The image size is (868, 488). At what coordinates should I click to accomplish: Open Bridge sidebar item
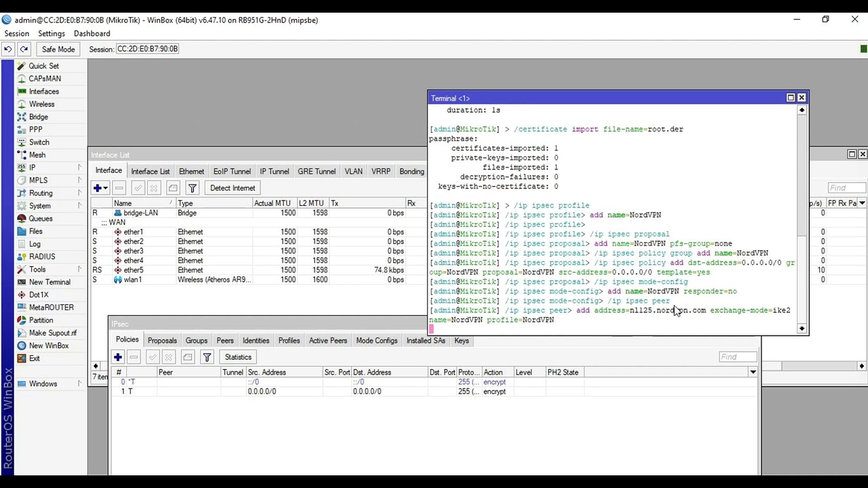[x=38, y=117]
